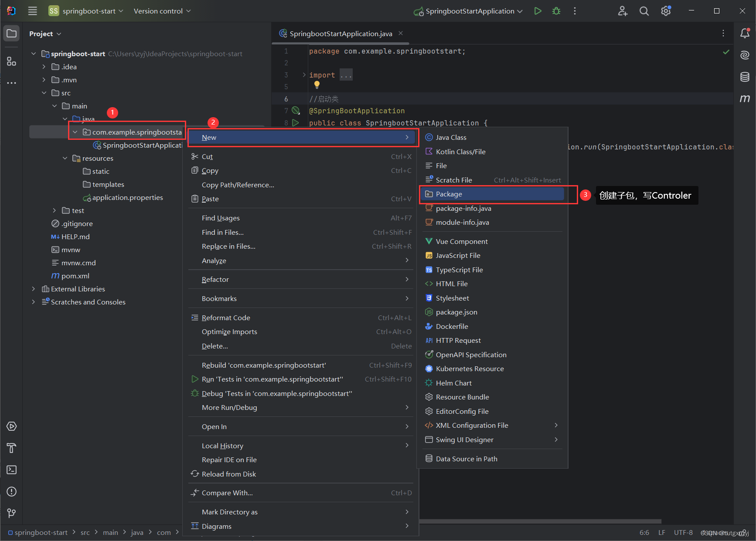Viewport: 756px width, 541px height.
Task: Open the Database tool window
Action: point(745,77)
